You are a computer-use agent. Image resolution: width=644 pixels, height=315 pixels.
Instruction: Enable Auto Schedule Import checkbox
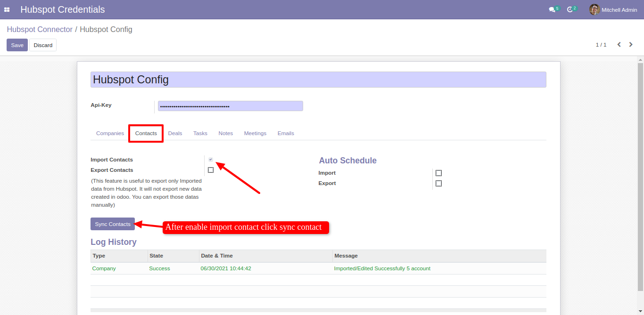(438, 173)
